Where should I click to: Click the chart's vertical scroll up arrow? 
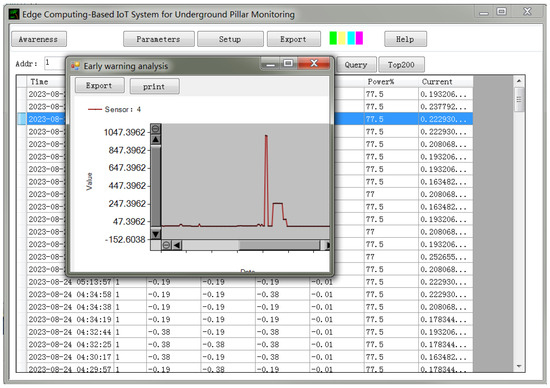click(155, 140)
